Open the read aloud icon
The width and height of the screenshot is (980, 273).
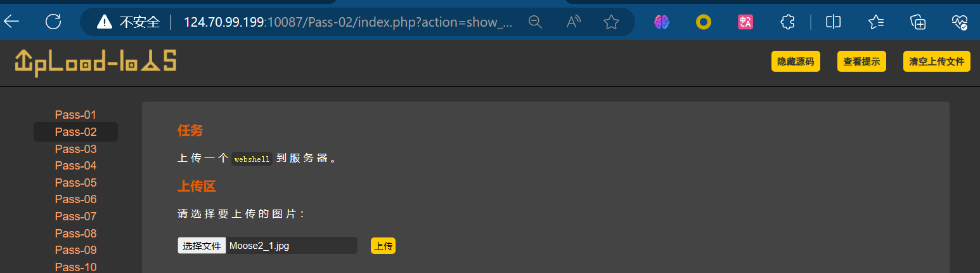[x=573, y=22]
